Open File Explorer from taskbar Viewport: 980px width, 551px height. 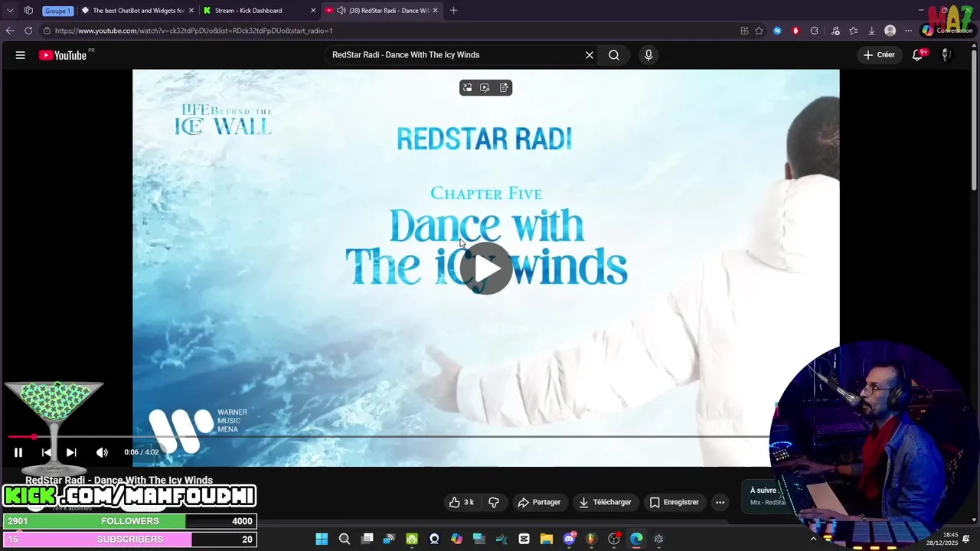547,539
